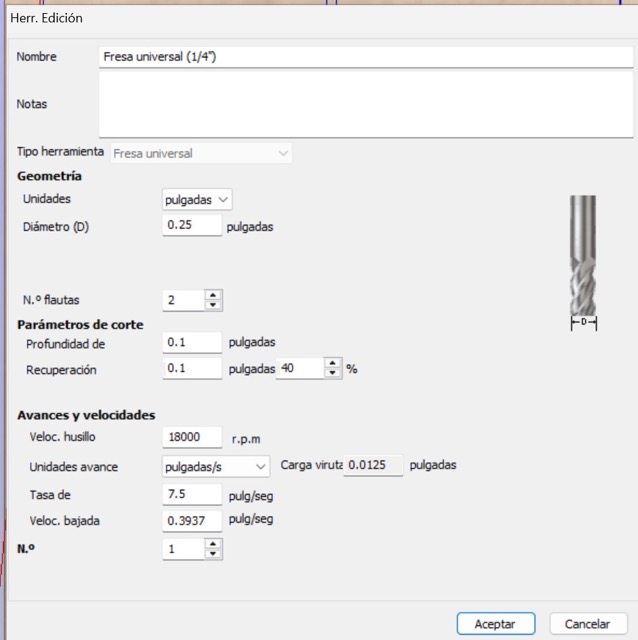Screen dimensions: 638x640
Task: Increase tool number N.º with up arrow
Action: (x=213, y=544)
